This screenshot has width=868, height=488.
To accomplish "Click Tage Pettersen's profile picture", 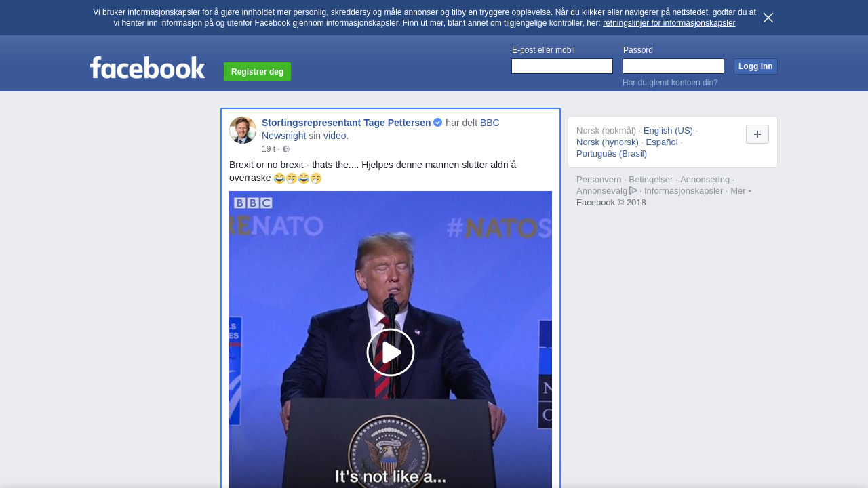I will 243,130.
